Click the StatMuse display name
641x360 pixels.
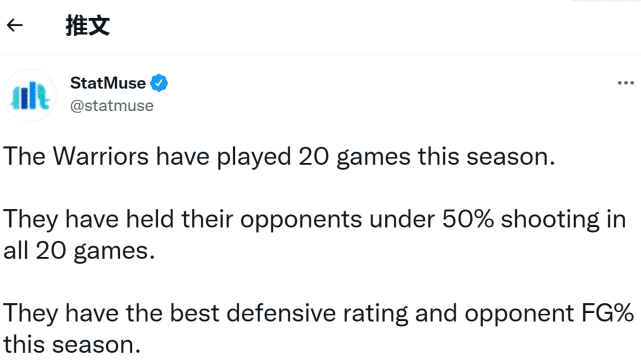[108, 83]
